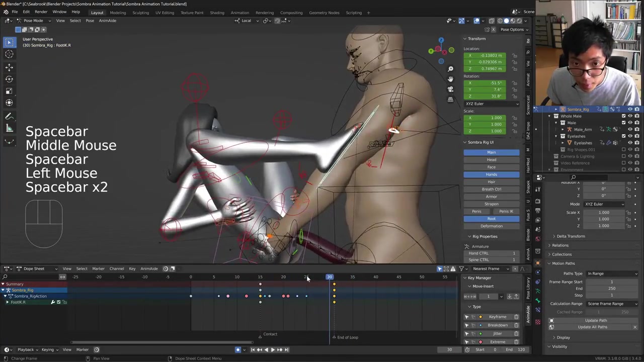Open the Paths Type In Range dropdown
Screen dimensions: 644x362
click(x=612, y=274)
